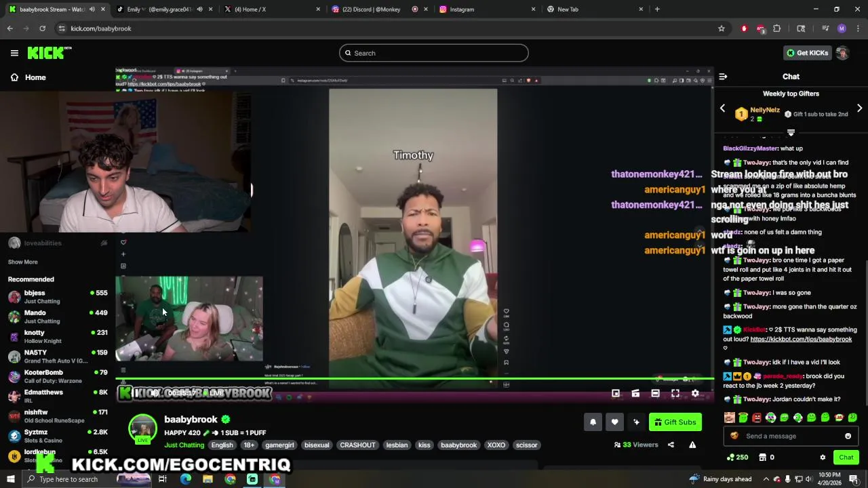Screen dimensions: 868x488
Task: Open kickbot tips baabybrook link
Action: tap(801, 339)
